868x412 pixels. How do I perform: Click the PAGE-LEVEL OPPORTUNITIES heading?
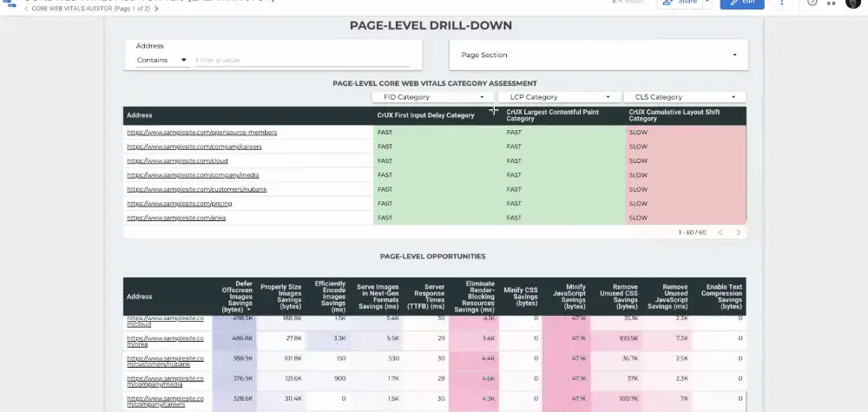(433, 257)
